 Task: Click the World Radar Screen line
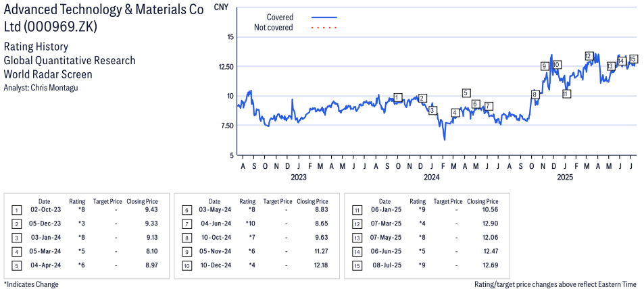48,74
